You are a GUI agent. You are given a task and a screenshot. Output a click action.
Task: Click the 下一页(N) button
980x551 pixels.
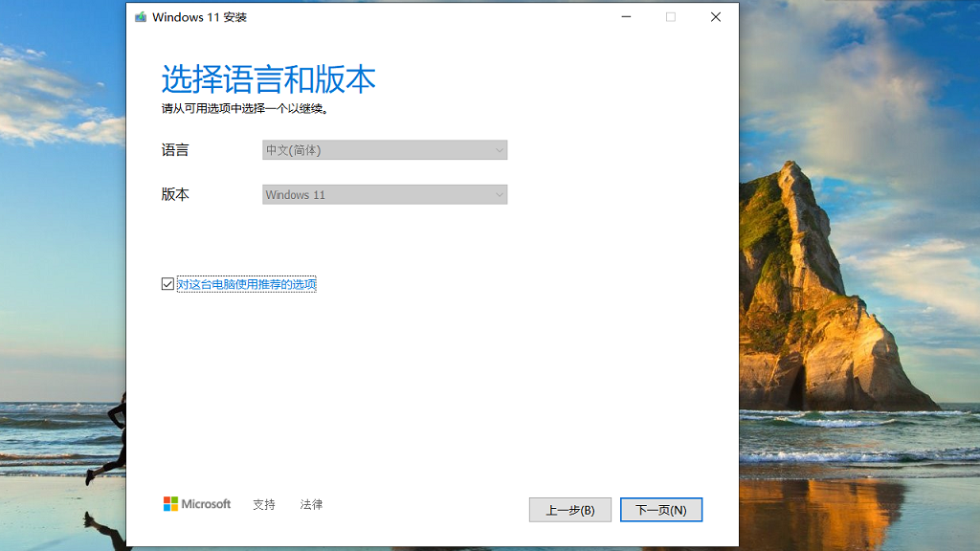[661, 509]
